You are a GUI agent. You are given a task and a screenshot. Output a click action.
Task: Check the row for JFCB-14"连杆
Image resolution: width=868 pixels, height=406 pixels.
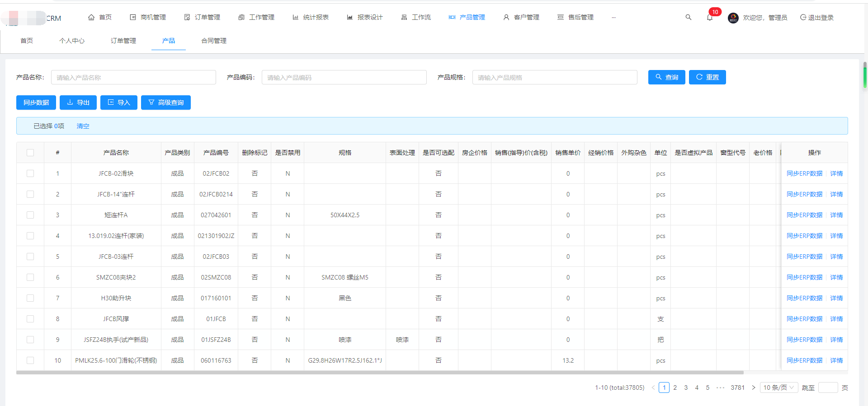click(x=30, y=194)
